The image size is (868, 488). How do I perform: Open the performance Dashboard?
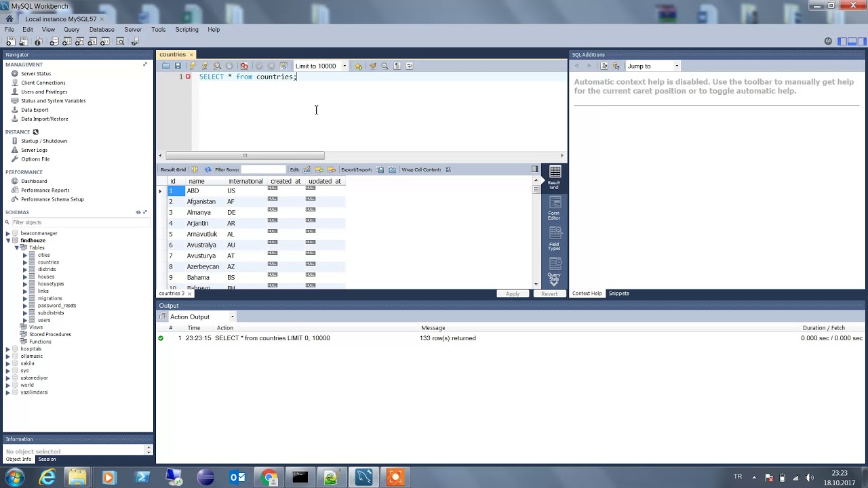tap(34, 181)
